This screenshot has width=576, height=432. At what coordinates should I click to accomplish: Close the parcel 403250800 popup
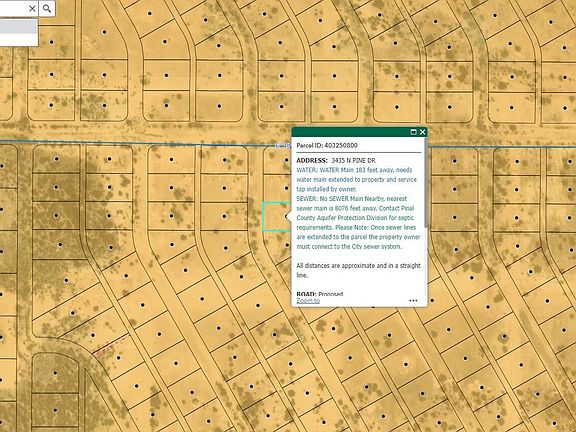point(422,132)
